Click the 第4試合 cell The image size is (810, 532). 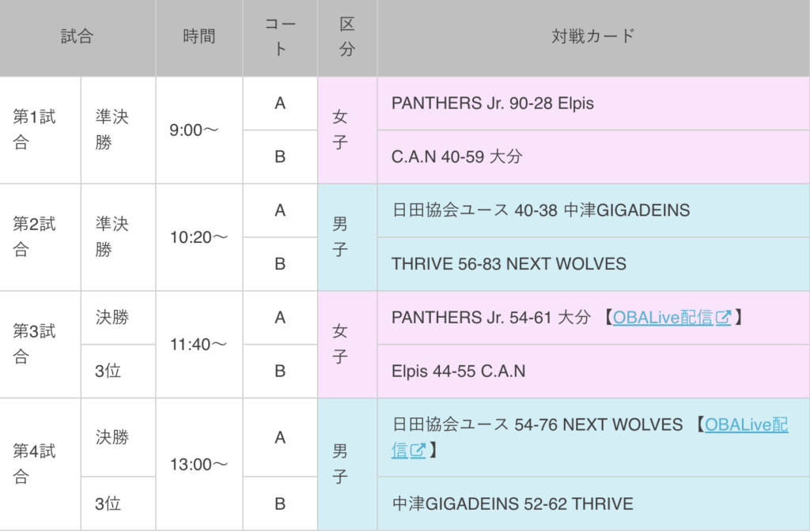(40, 464)
